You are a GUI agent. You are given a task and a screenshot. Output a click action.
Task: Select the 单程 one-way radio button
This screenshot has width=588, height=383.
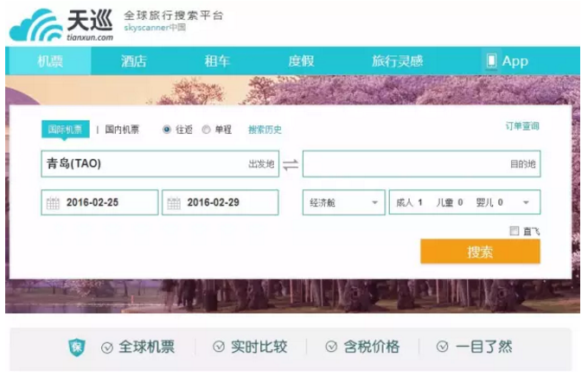tap(206, 130)
